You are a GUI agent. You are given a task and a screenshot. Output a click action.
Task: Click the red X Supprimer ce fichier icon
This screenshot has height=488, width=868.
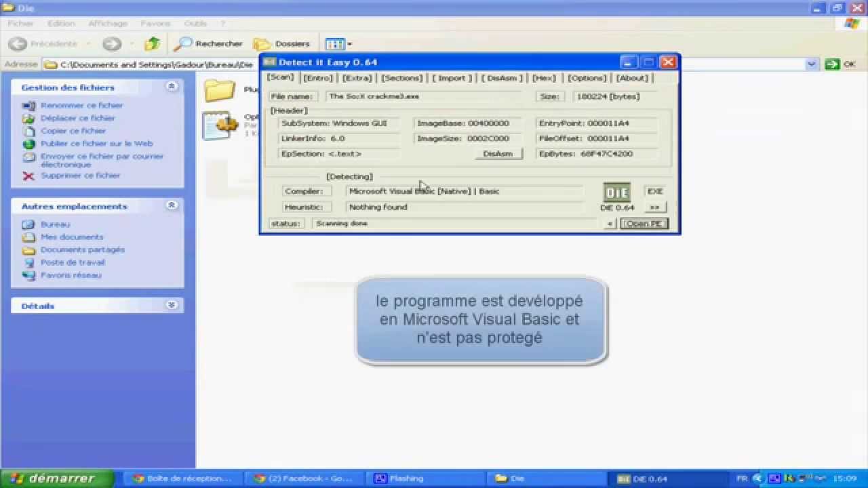[x=28, y=176]
